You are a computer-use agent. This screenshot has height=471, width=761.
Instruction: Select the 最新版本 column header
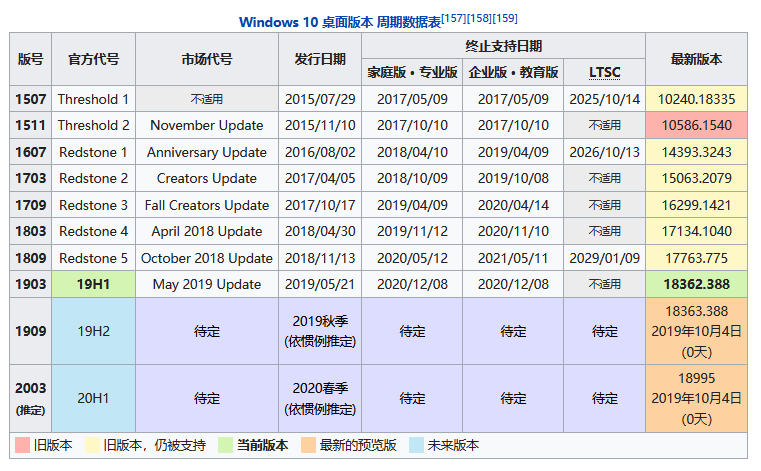point(696,59)
